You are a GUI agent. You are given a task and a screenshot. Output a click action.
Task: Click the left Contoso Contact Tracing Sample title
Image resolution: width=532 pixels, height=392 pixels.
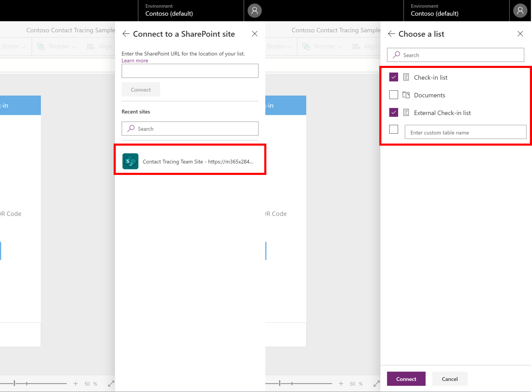tap(70, 30)
